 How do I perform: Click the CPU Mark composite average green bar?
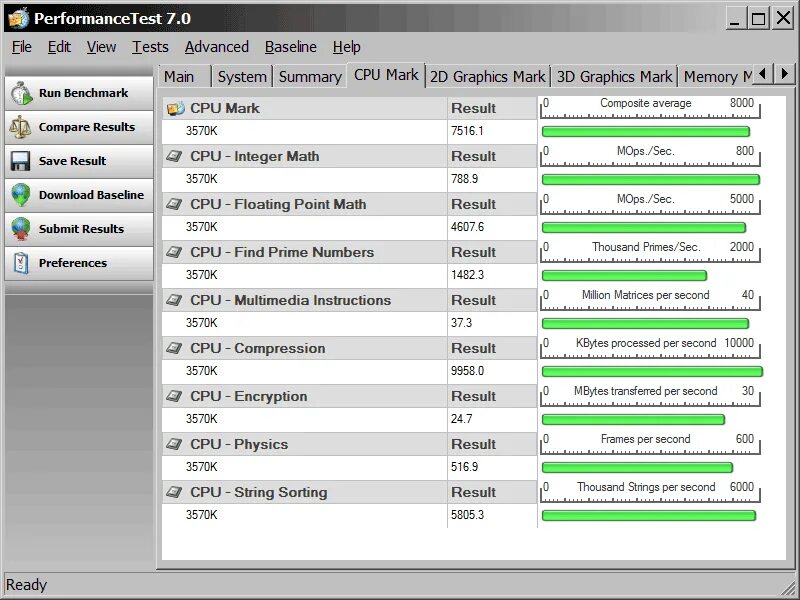pyautogui.click(x=645, y=132)
